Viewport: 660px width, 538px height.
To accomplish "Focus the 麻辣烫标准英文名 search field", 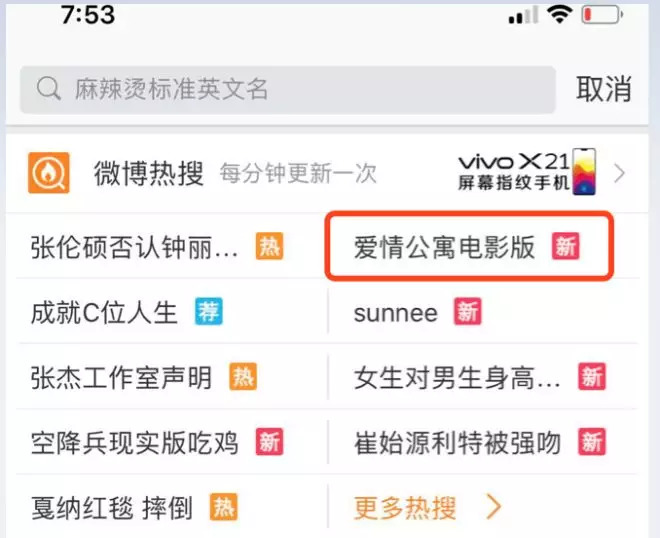I will click(290, 89).
